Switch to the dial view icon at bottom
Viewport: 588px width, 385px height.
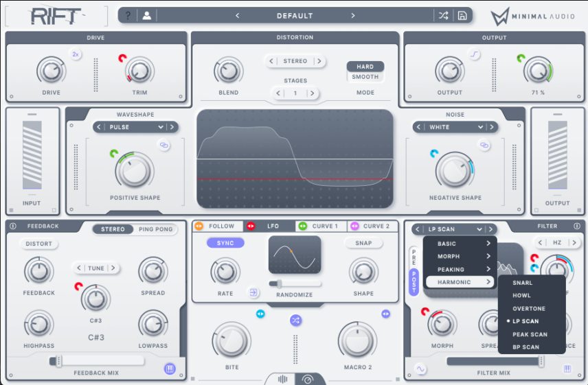(307, 380)
